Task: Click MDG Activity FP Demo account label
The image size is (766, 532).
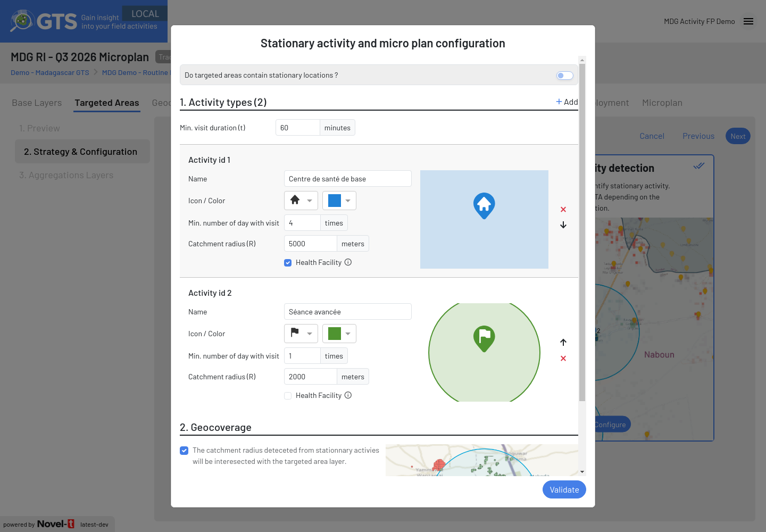Action: [x=700, y=21]
